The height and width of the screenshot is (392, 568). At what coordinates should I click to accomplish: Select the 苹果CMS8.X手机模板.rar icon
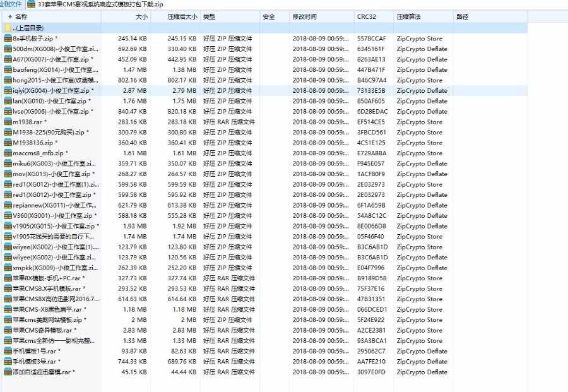[x=8, y=288]
